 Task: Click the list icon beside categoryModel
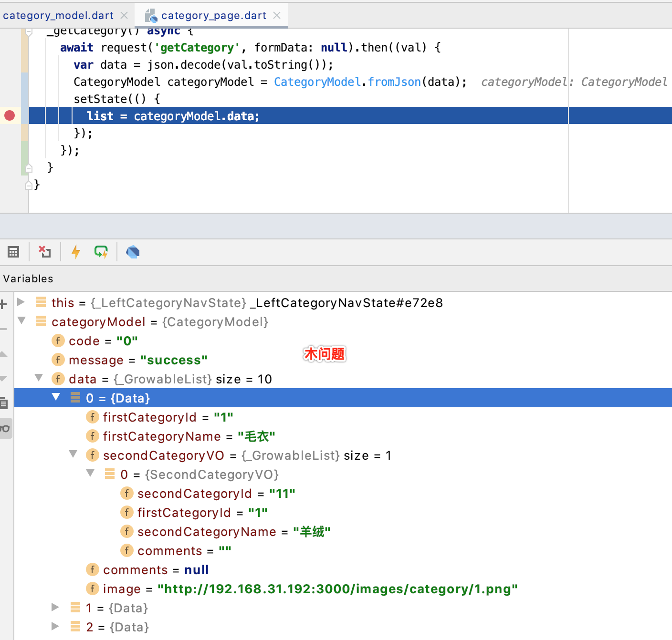click(x=41, y=321)
